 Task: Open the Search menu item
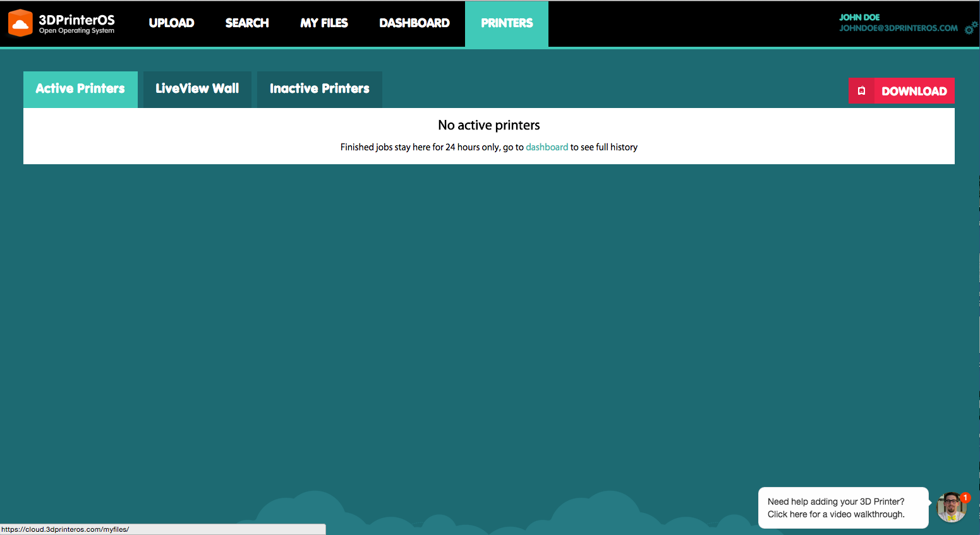pos(247,23)
